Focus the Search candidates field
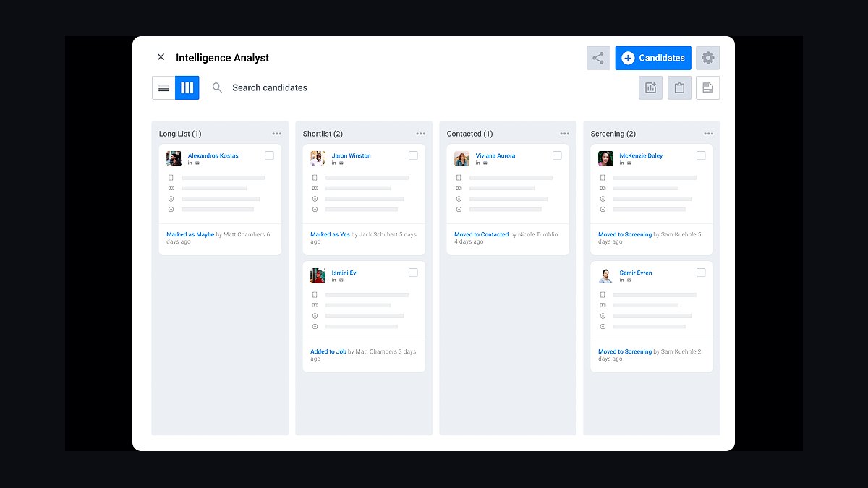The height and width of the screenshot is (488, 868). (x=270, y=87)
